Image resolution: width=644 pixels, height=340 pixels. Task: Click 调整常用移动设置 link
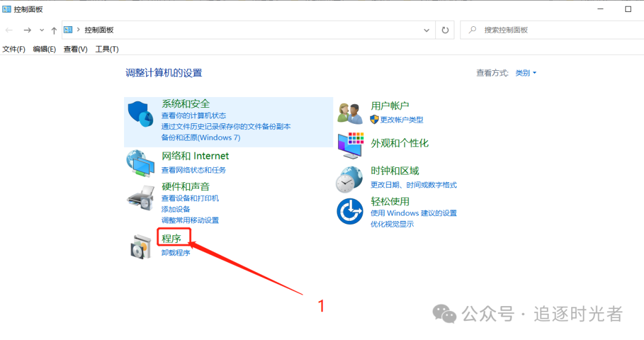[x=190, y=220]
